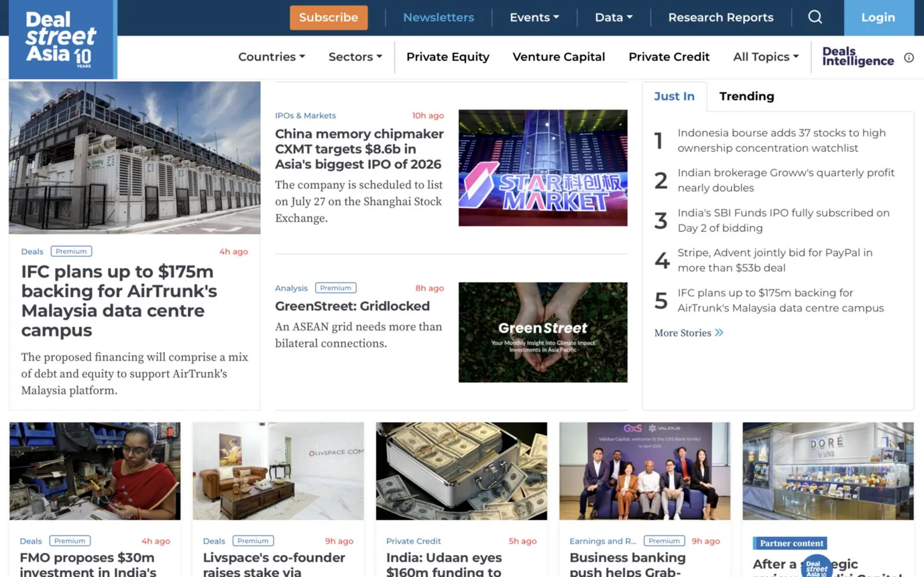This screenshot has width=924, height=577.
Task: Go to Private Credit section
Action: (x=669, y=57)
